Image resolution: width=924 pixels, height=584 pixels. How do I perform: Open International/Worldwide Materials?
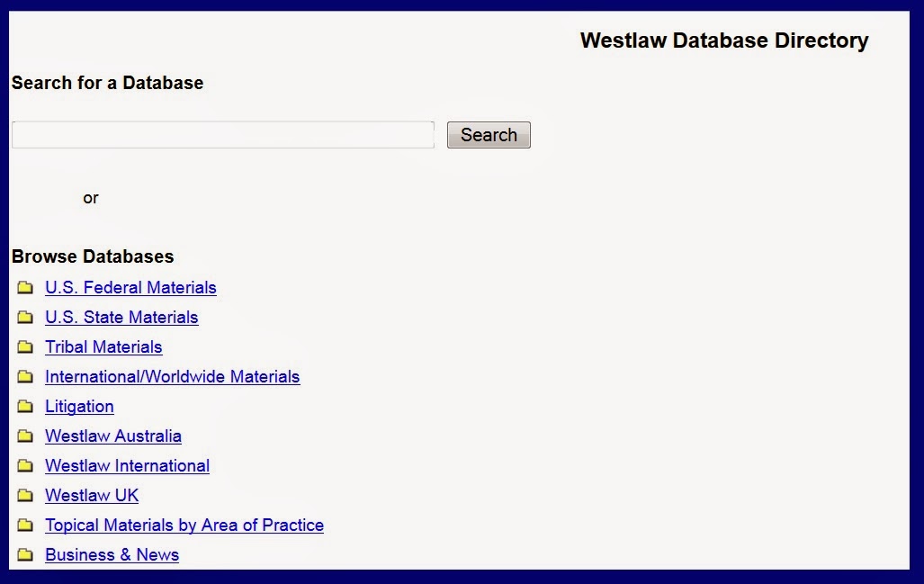point(172,377)
